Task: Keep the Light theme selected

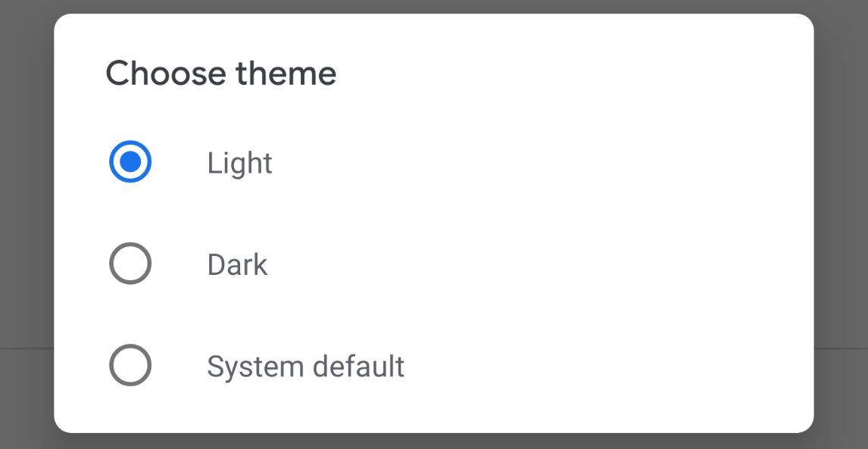Action: pyautogui.click(x=130, y=162)
